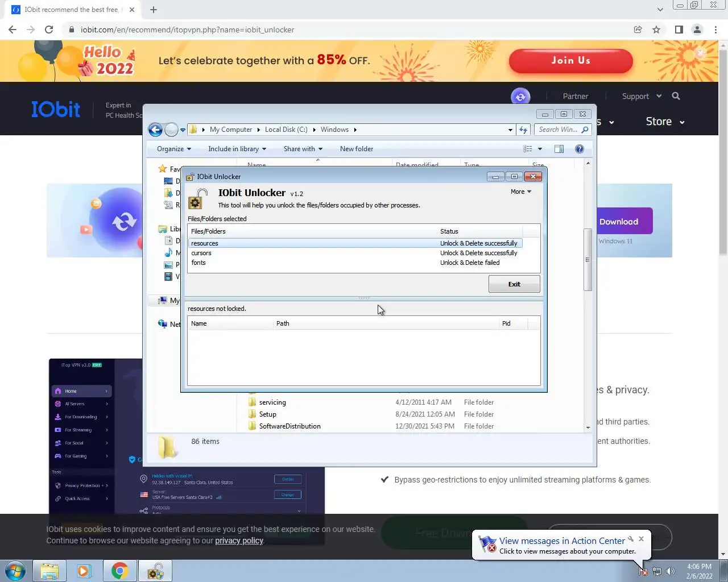The width and height of the screenshot is (728, 582).
Task: Click the Join Us banner button
Action: (x=570, y=60)
